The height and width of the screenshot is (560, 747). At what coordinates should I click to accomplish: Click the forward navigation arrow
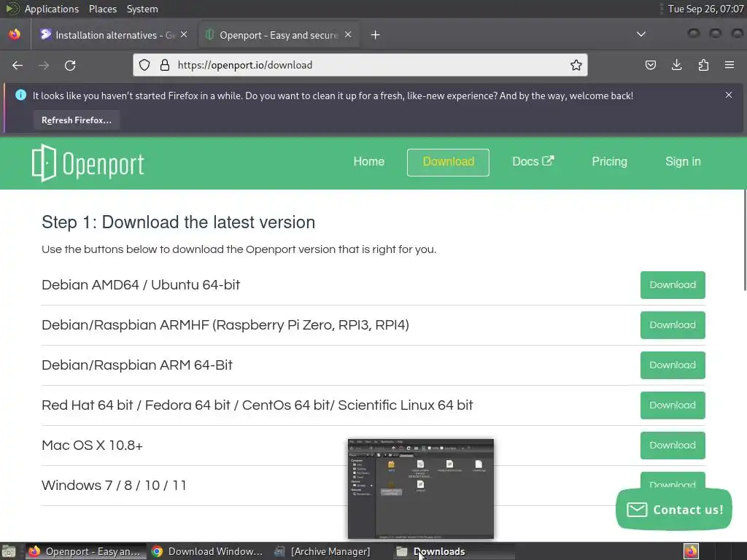(x=44, y=65)
